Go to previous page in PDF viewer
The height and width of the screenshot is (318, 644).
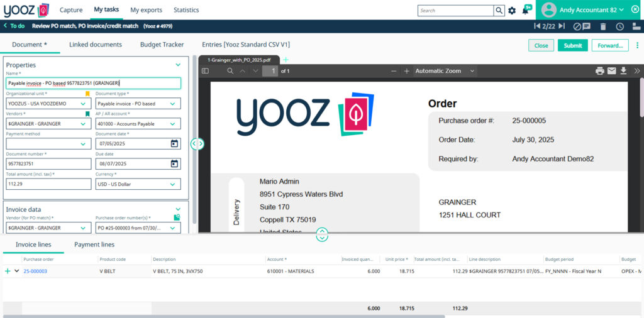pos(242,71)
